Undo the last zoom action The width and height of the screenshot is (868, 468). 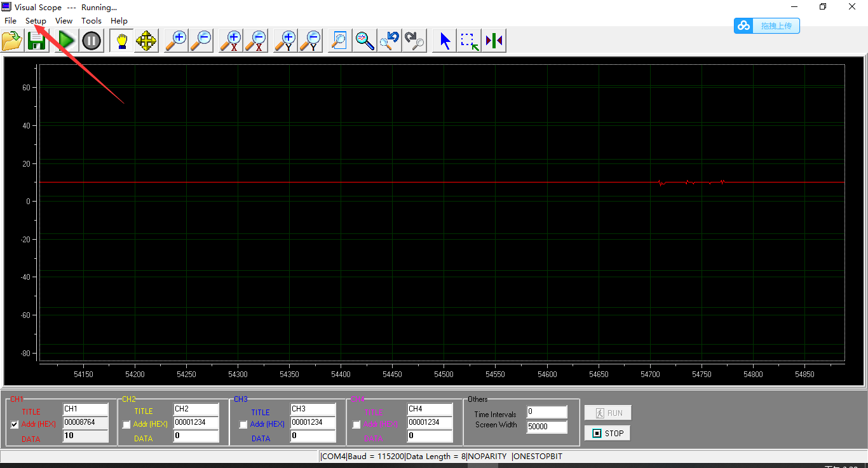pyautogui.click(x=390, y=40)
